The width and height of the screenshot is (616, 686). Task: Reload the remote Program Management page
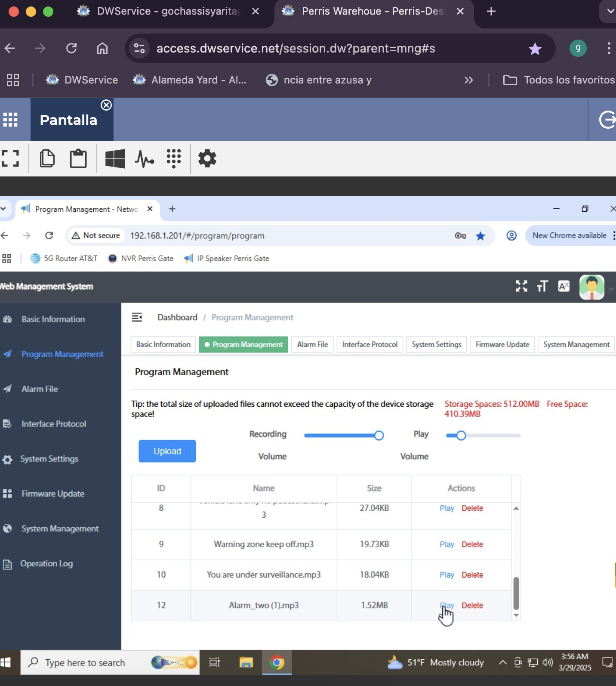tap(49, 235)
